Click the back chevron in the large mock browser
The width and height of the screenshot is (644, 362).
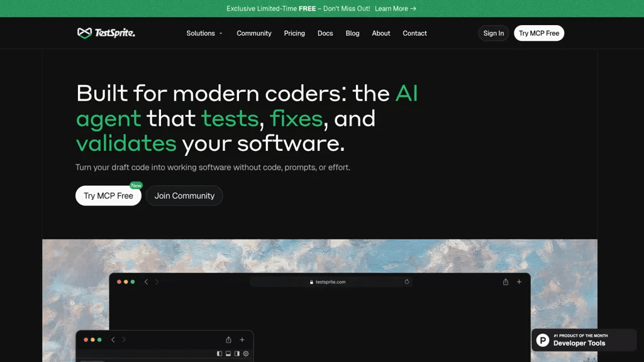click(x=146, y=282)
